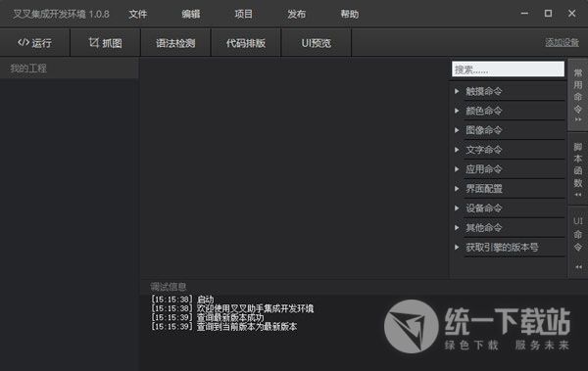Select the 文字命令 label
The image size is (588, 371).
484,150
